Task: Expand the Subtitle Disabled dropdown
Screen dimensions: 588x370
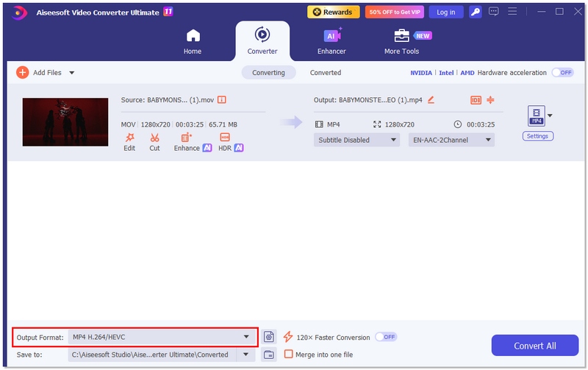Action: click(x=356, y=140)
